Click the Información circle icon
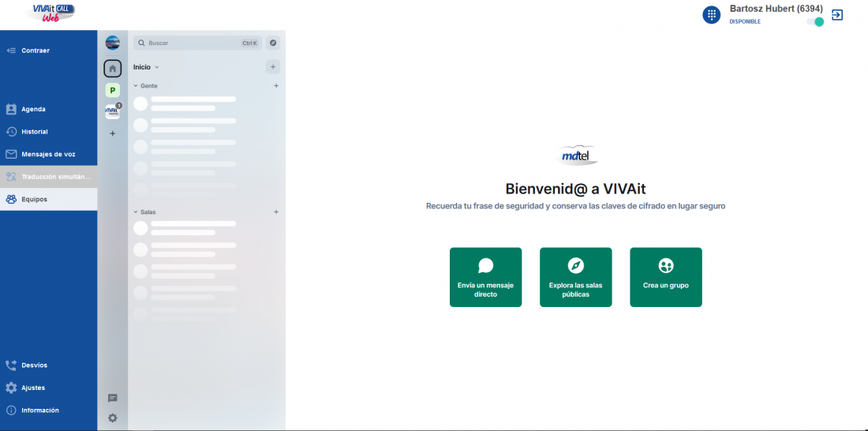The width and height of the screenshot is (868, 431). pyautogui.click(x=11, y=410)
